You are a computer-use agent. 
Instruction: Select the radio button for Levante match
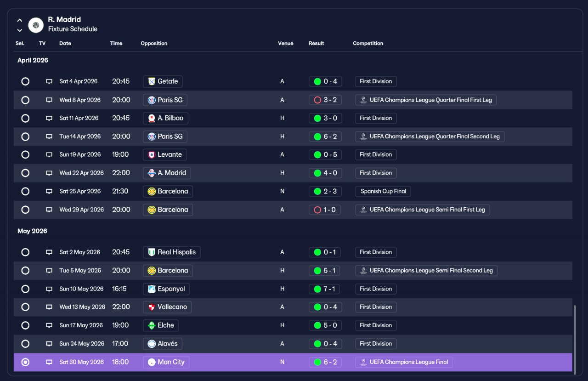[25, 155]
